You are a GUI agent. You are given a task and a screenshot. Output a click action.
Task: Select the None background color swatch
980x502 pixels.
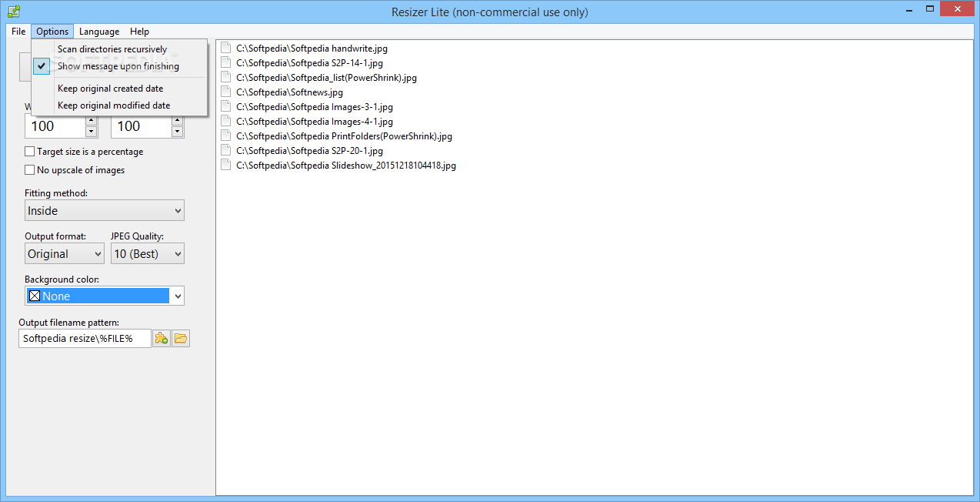(98, 296)
